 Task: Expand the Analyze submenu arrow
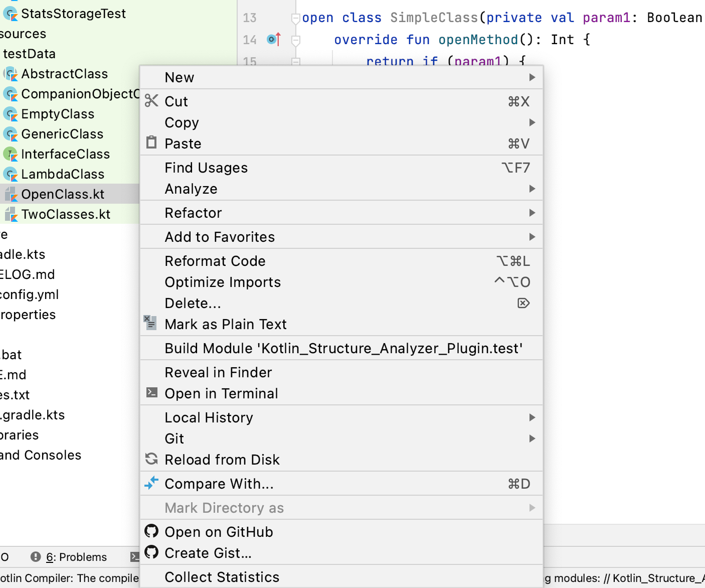pos(532,189)
